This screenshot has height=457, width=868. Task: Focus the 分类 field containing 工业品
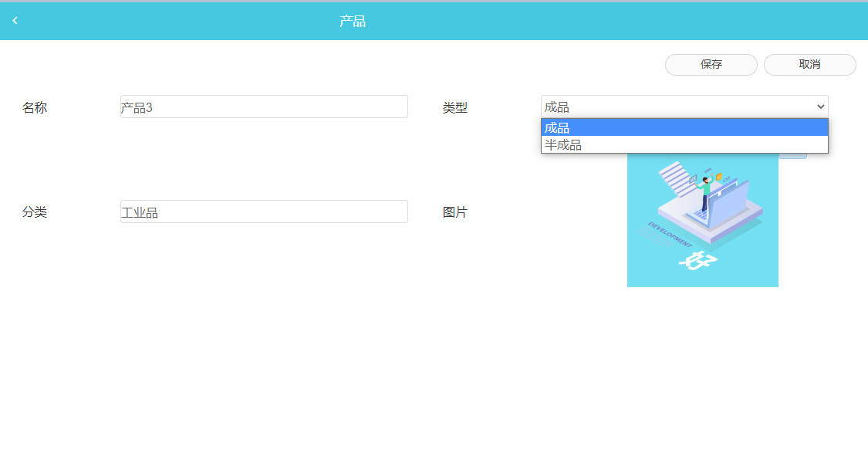[264, 212]
